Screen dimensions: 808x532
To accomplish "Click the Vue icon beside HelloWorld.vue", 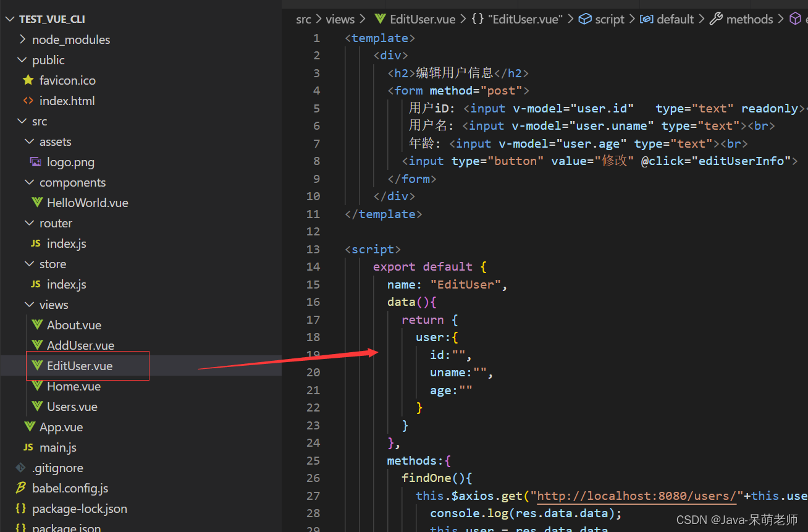I will 37,203.
